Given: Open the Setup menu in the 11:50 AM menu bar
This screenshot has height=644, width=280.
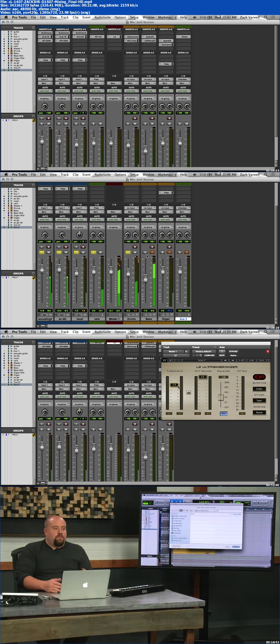Looking at the screenshot, I should (x=134, y=332).
